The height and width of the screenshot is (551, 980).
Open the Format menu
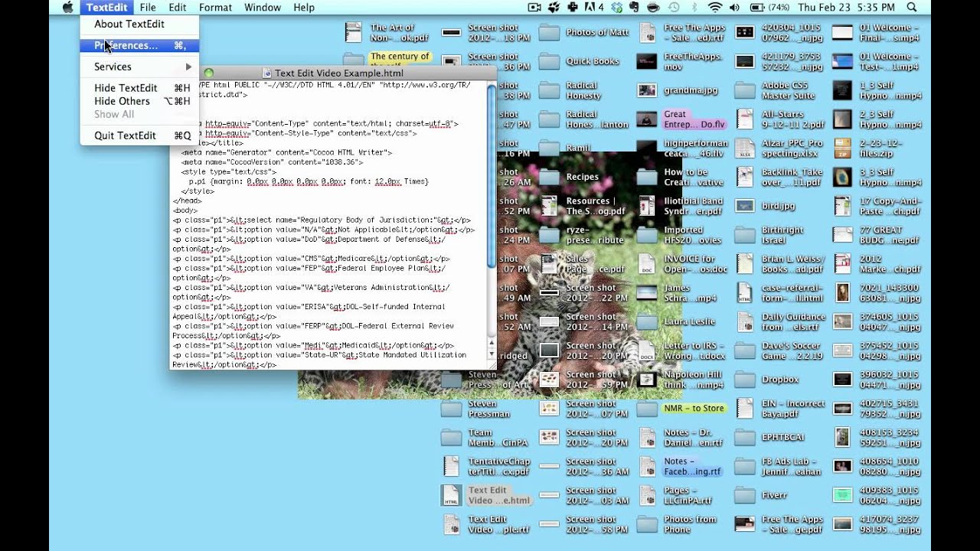click(x=215, y=8)
